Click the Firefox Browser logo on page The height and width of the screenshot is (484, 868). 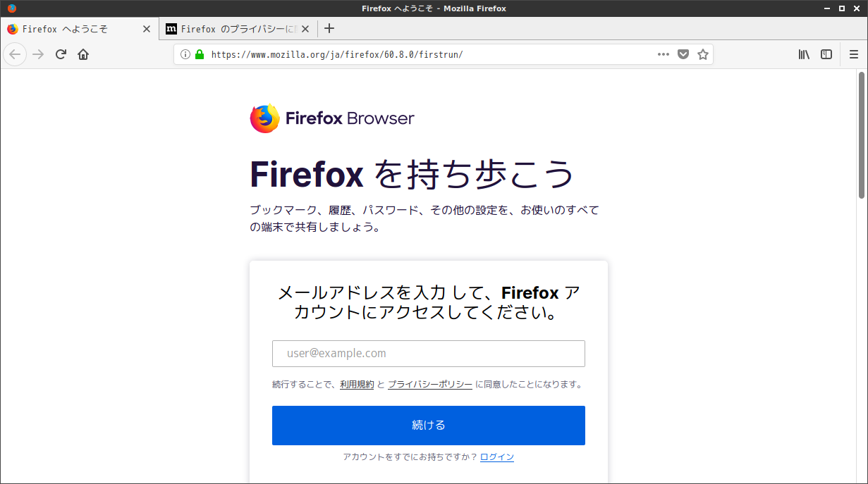pos(332,118)
